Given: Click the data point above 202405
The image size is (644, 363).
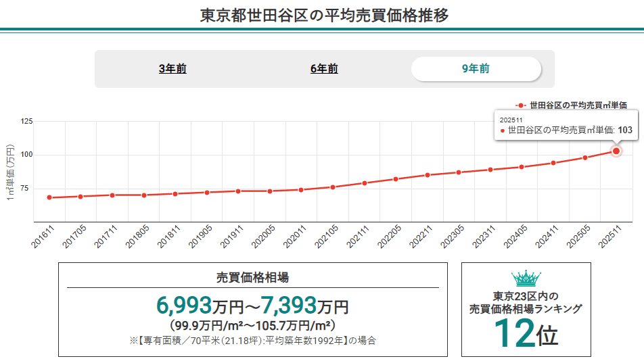Looking at the screenshot, I should (x=522, y=167).
